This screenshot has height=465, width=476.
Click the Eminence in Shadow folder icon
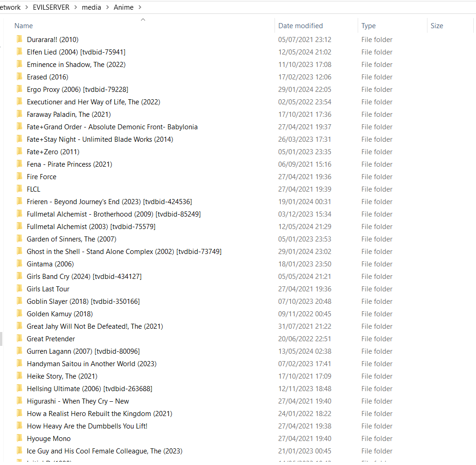[x=19, y=64]
